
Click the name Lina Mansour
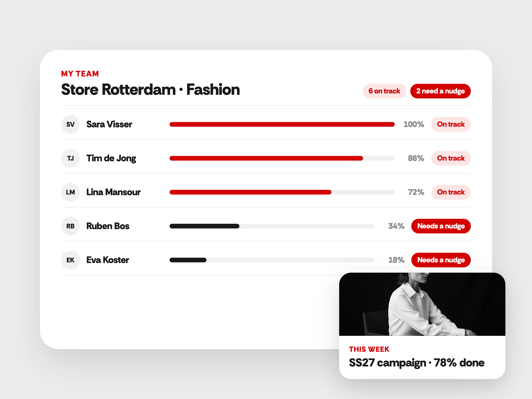pos(113,192)
